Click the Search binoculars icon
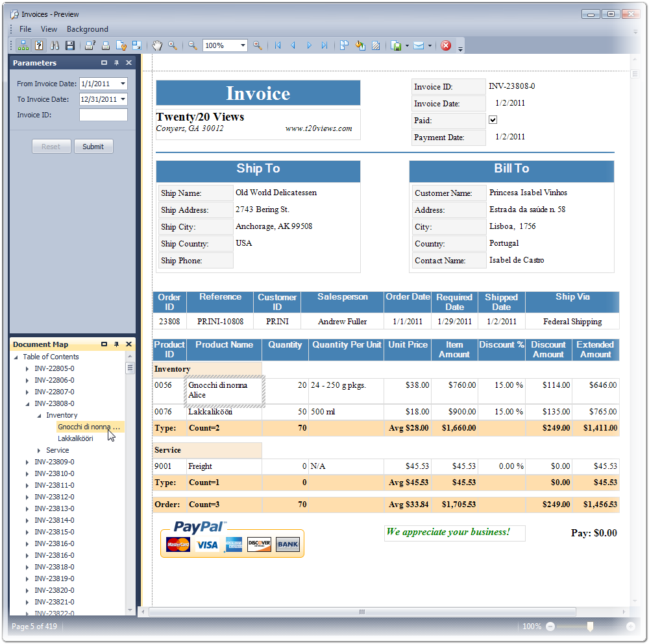The height and width of the screenshot is (644, 649). click(55, 45)
